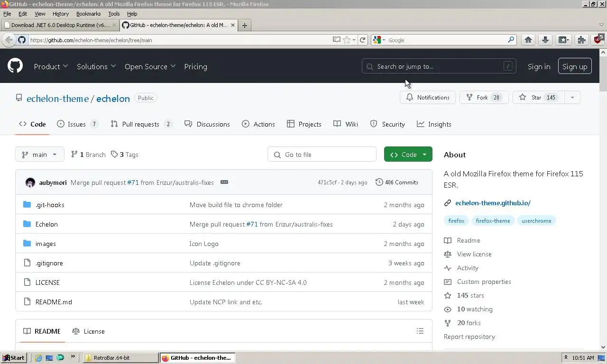This screenshot has height=364, width=607.
Task: Open the .git-hooks folder
Action: pyautogui.click(x=50, y=205)
